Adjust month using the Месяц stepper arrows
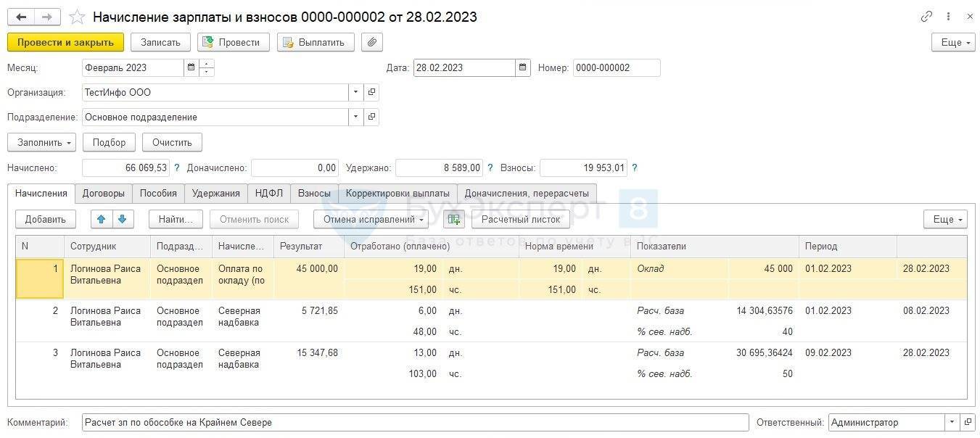Screen dimensions: 980x438 coord(207,68)
